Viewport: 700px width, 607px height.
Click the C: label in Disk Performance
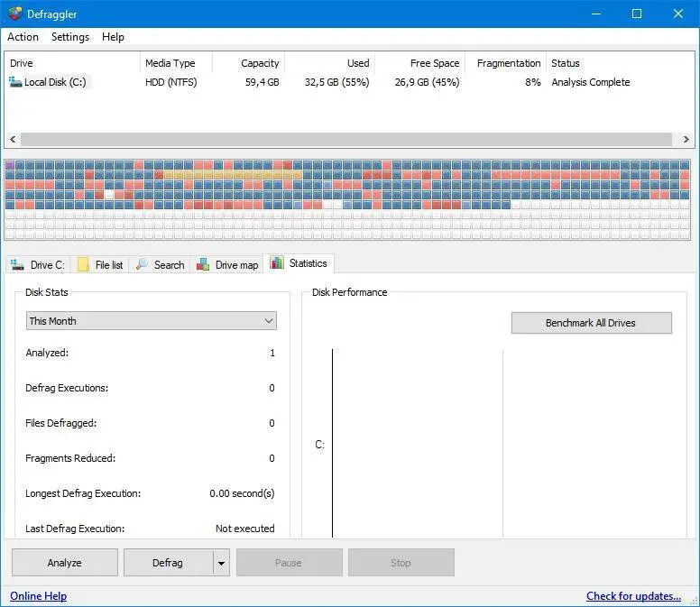(319, 445)
